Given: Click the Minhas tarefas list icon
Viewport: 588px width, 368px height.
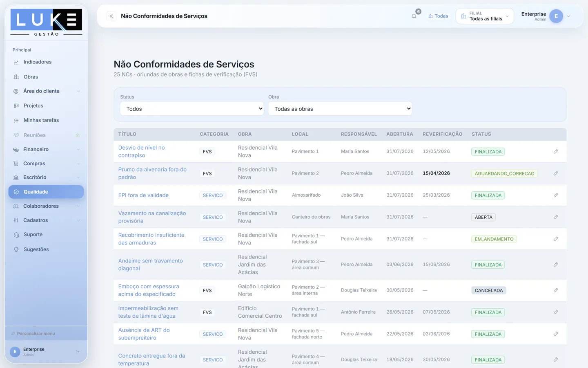Looking at the screenshot, I should click(x=16, y=120).
